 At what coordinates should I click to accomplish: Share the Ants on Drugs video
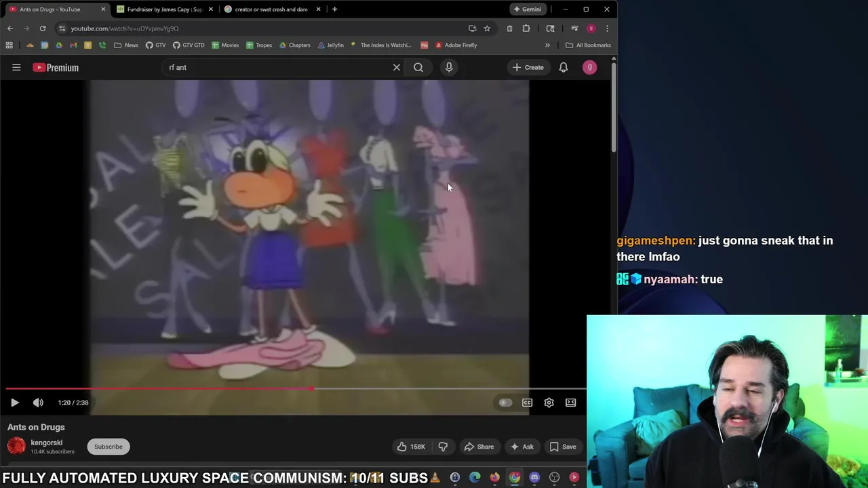tap(479, 447)
